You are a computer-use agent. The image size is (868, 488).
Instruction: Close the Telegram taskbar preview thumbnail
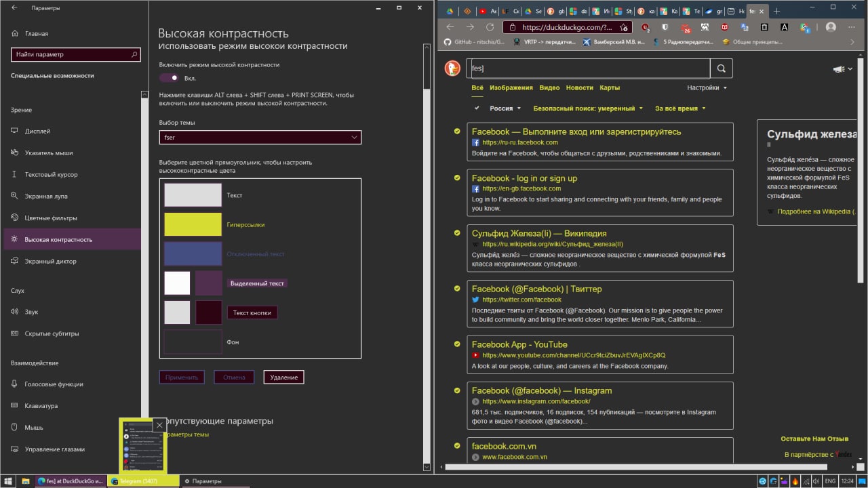[x=159, y=425]
